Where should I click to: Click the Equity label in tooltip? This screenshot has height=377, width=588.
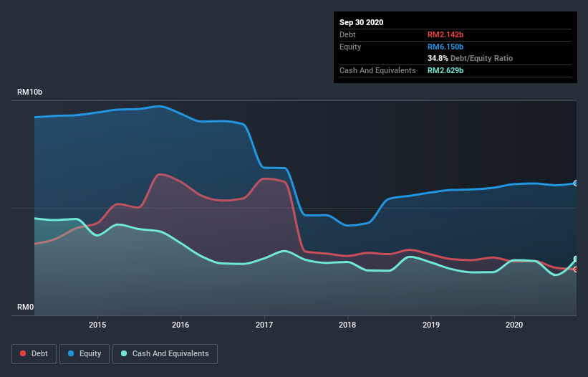(350, 47)
